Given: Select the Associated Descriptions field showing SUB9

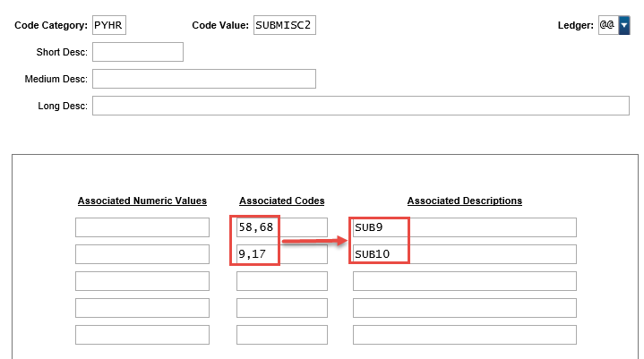Looking at the screenshot, I should click(464, 227).
